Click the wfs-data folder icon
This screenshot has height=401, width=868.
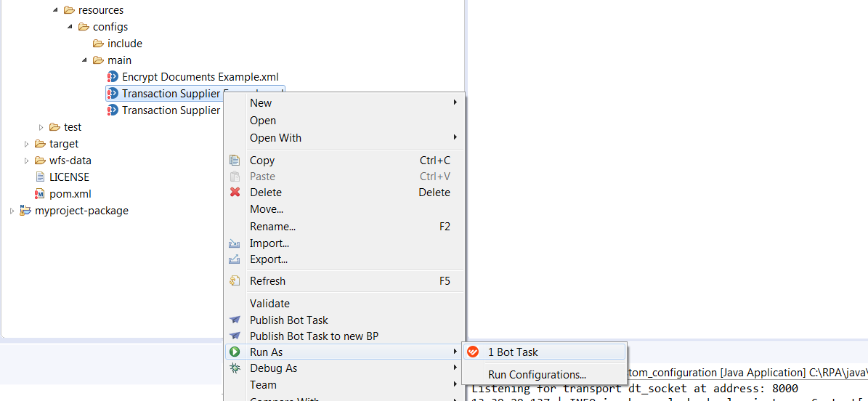tap(40, 161)
